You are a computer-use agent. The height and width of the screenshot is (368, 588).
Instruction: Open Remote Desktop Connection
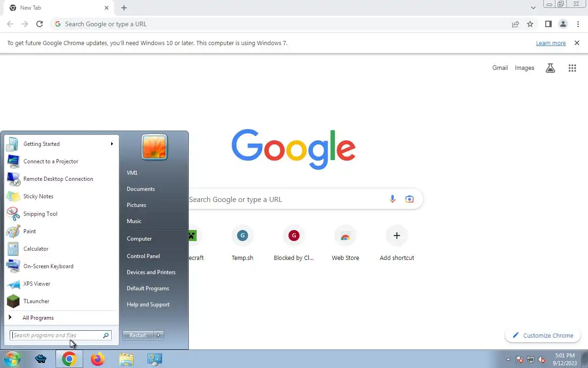click(62, 179)
